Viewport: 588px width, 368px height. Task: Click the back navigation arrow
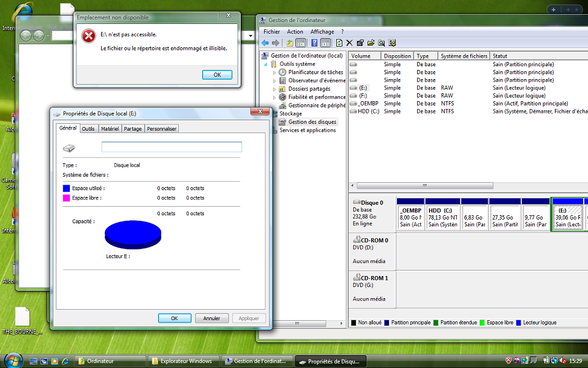(265, 42)
